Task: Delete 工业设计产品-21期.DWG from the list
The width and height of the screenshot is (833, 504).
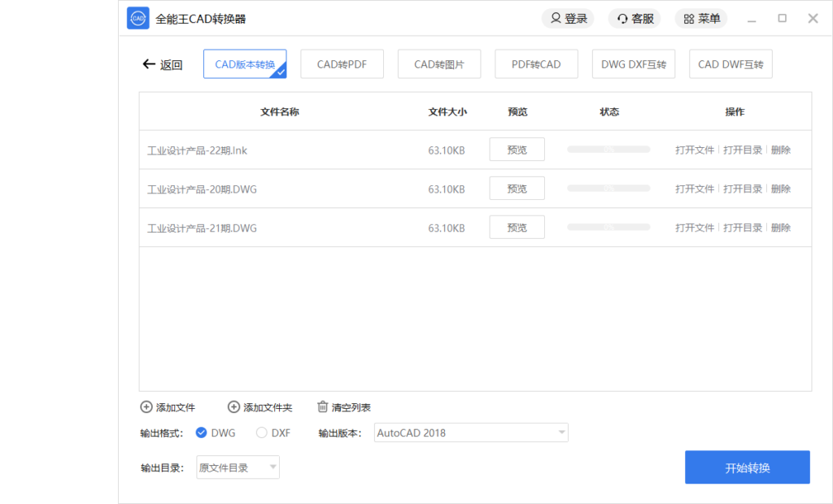Action: click(x=781, y=227)
